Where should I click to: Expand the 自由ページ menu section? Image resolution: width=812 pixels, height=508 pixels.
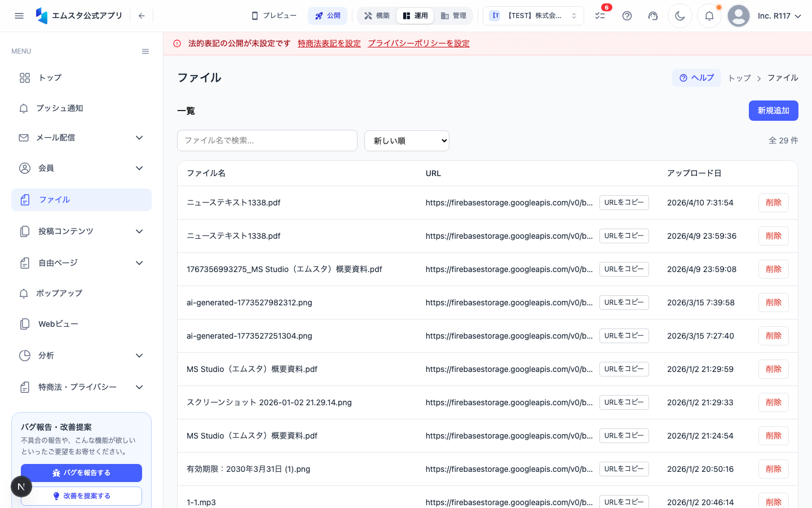[x=82, y=263]
